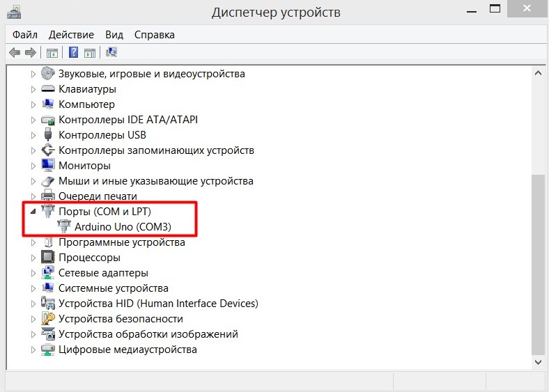Viewport: 549px width, 392px height.
Task: Open the Действие menu
Action: point(71,35)
